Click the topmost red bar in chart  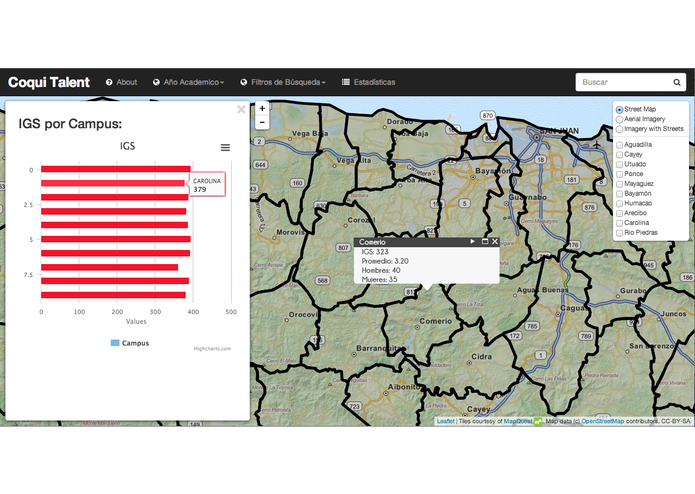coord(116,169)
